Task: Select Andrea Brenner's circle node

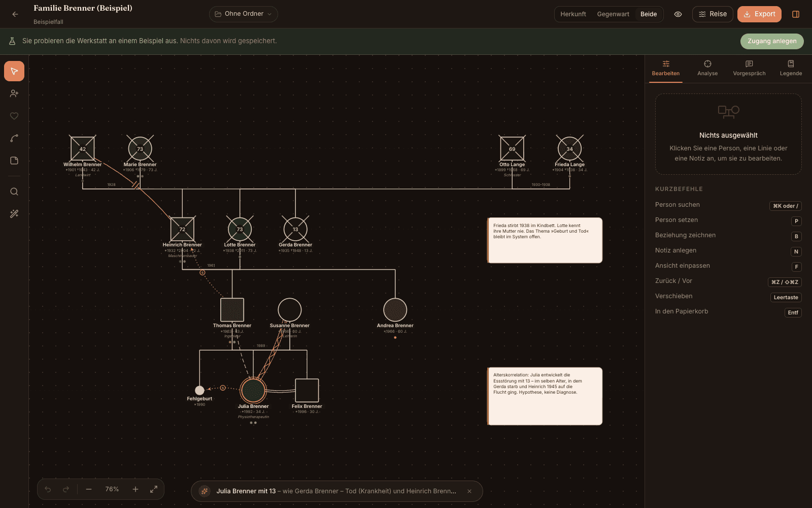Action: [395, 310]
